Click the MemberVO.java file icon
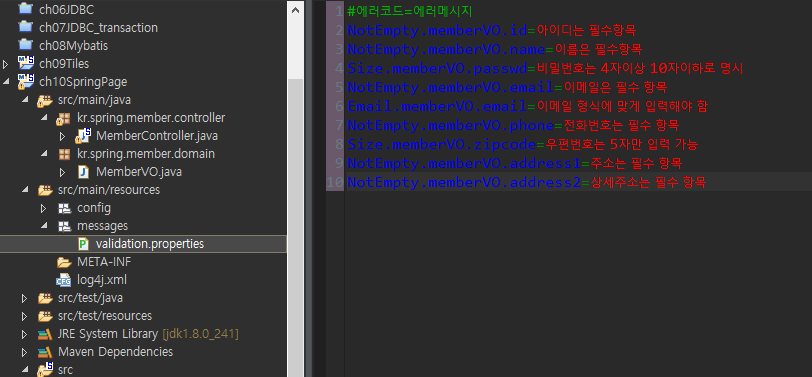 point(83,171)
